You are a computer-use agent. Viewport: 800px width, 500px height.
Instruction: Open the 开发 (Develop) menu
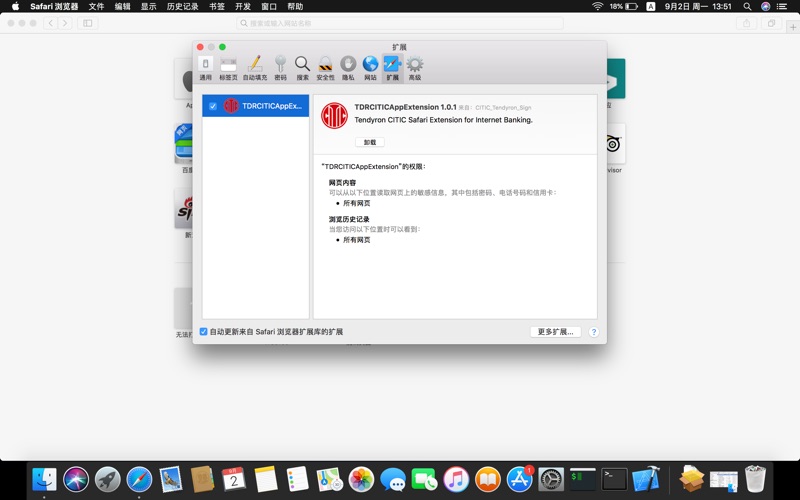pos(243,6)
